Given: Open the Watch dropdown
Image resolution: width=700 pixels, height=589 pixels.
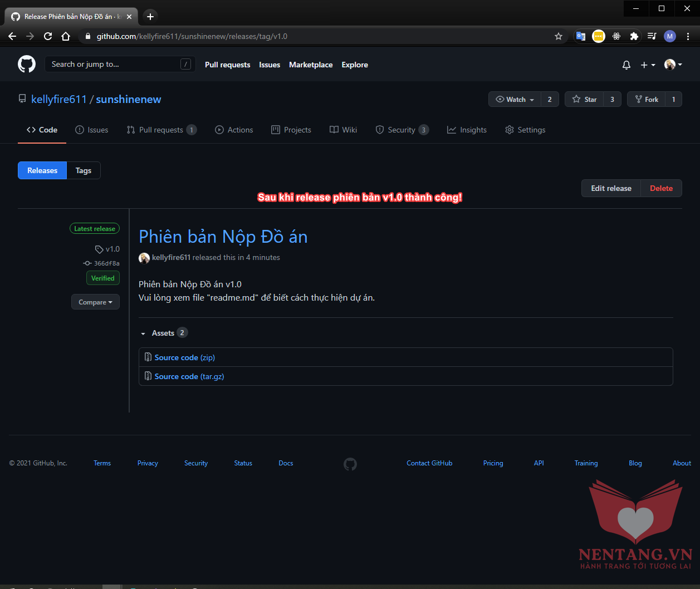Looking at the screenshot, I should [x=515, y=99].
